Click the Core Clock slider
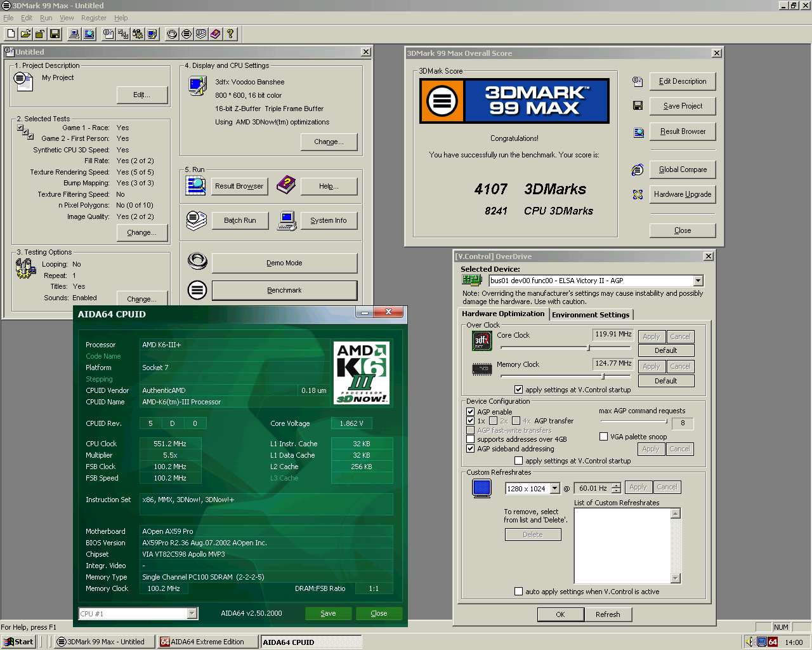Viewport: 812px width, 650px height. [565, 347]
